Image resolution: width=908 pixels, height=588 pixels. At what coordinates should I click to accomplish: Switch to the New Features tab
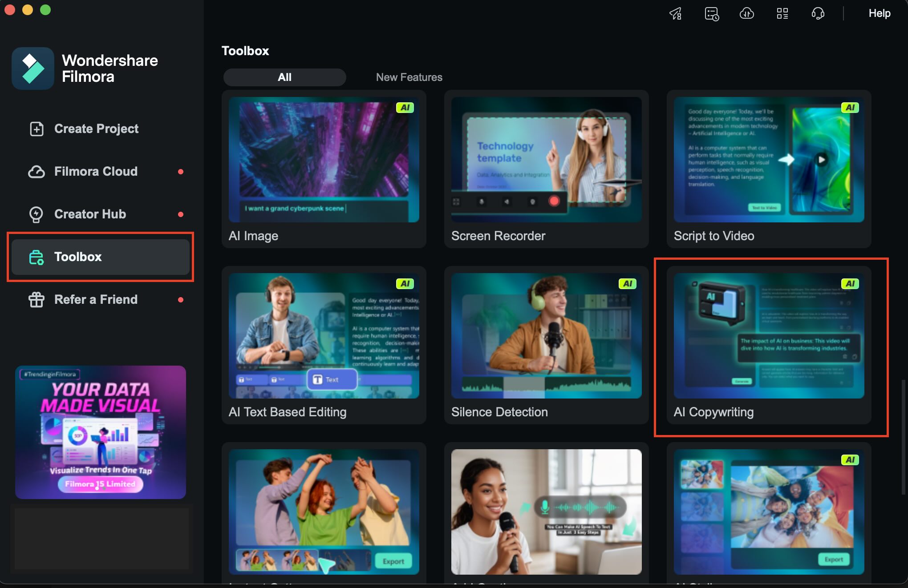pos(409,77)
